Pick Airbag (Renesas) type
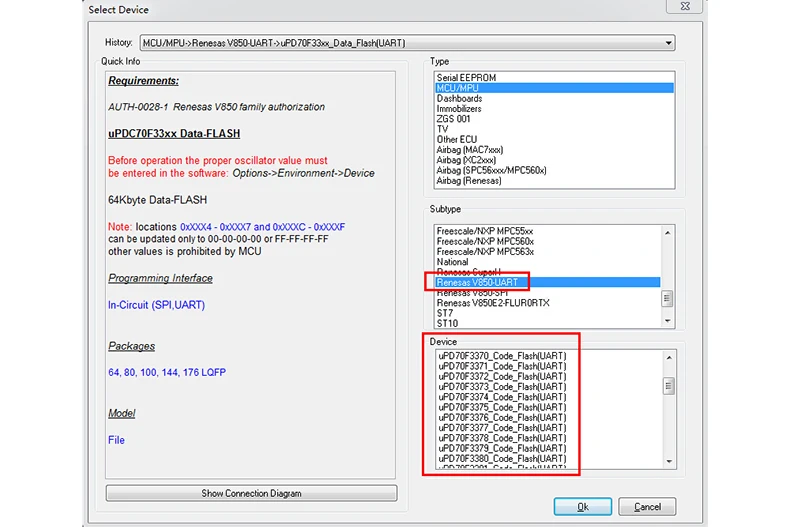Image resolution: width=790 pixels, height=527 pixels. point(554,180)
